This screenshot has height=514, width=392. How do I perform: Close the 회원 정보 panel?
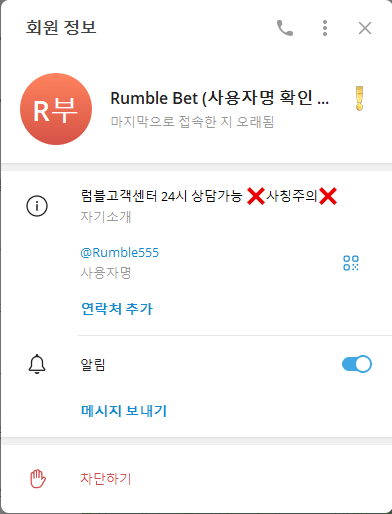click(x=365, y=28)
